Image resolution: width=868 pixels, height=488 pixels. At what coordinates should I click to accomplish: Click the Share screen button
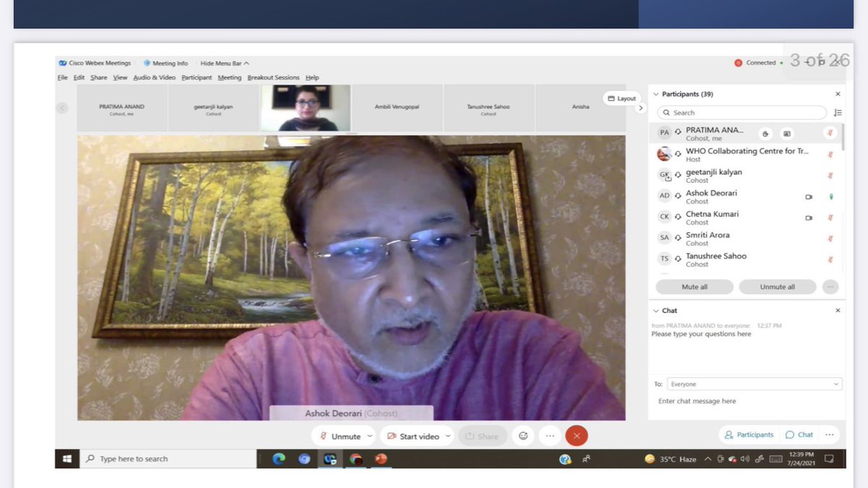[x=482, y=436]
